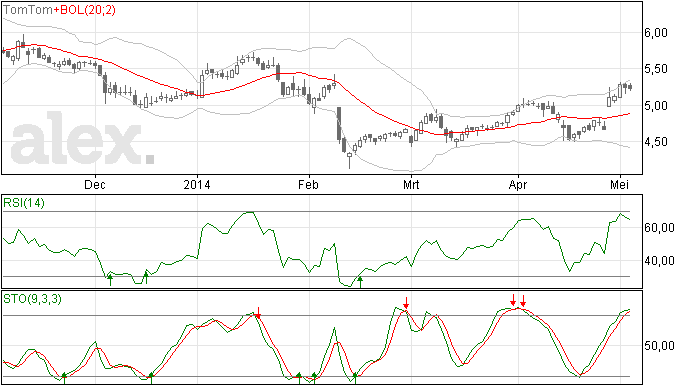Viewport: 690px width, 387px height.
Task: Click the stochastic green arrow before 2014
Action: (151, 378)
